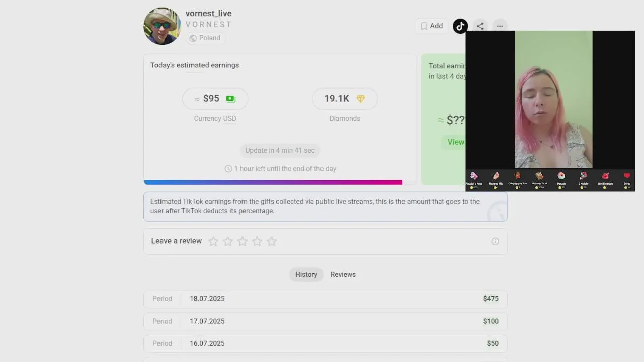Select the 18.07.2025 period row
The width and height of the screenshot is (644, 362).
click(326, 299)
